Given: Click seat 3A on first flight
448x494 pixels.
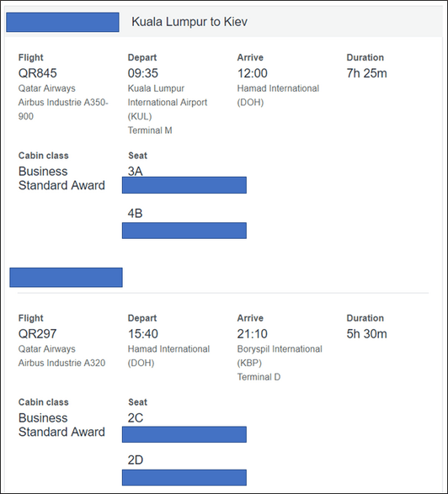Looking at the screenshot, I should (x=135, y=171).
